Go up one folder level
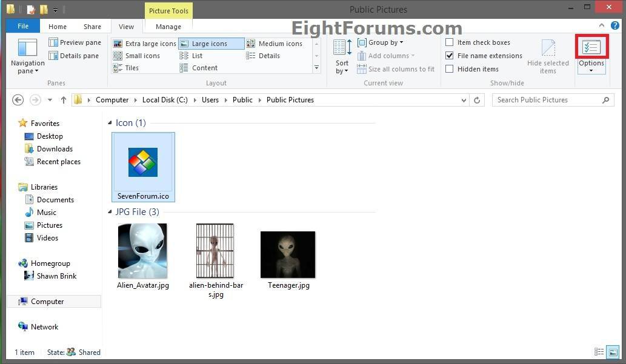626x364 pixels. (x=64, y=100)
